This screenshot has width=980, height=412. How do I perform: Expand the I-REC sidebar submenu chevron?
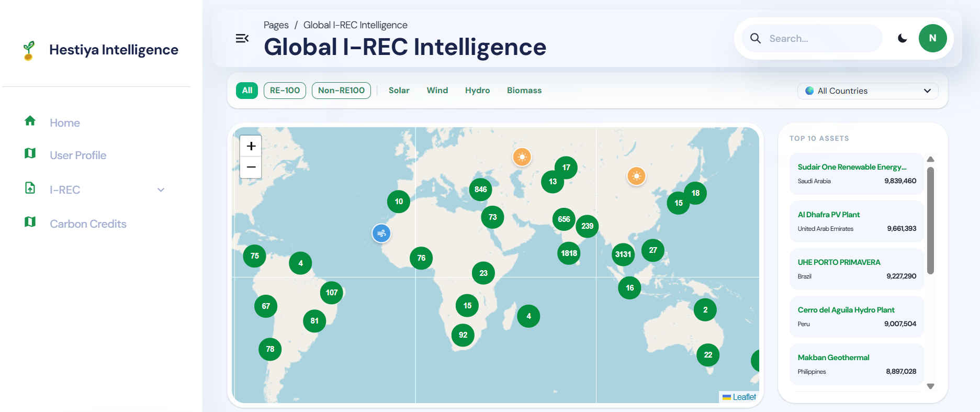(x=161, y=190)
